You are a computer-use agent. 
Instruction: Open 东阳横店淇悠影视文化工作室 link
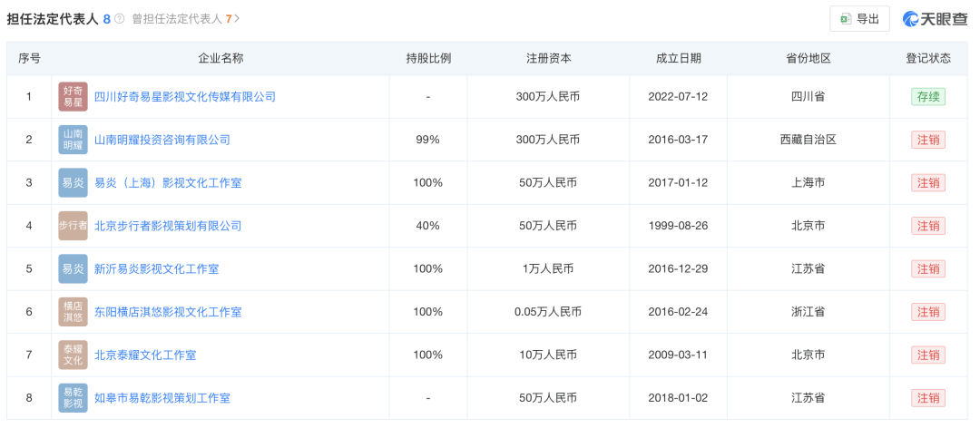pos(168,312)
